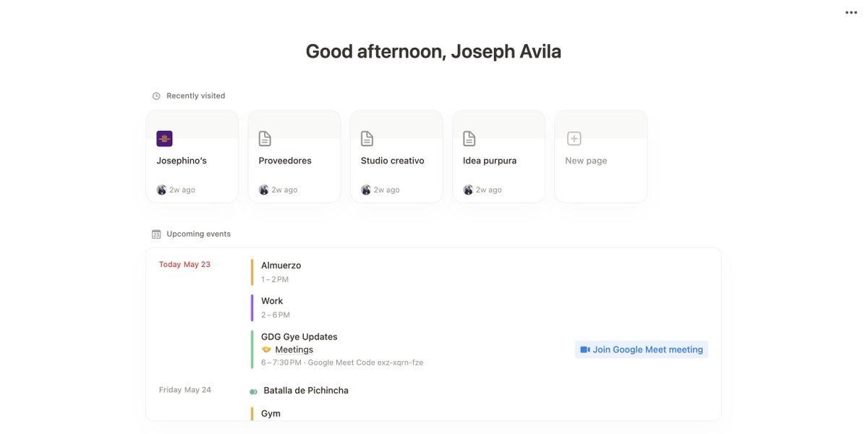The image size is (868, 434).
Task: Join Google Meet meeting
Action: 642,349
